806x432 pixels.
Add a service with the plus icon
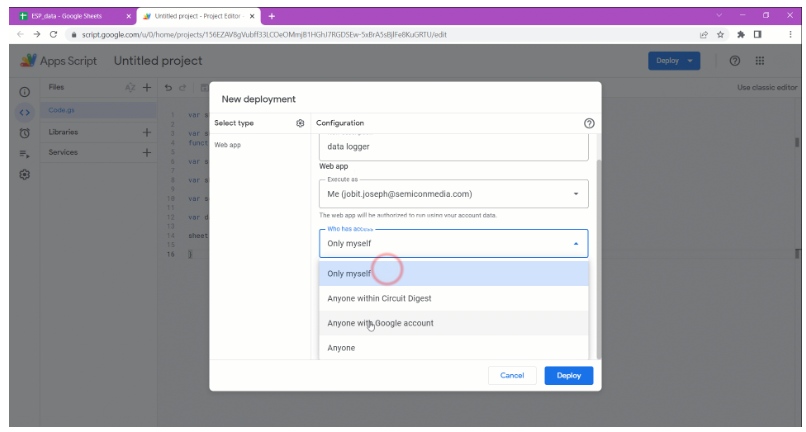(x=146, y=153)
